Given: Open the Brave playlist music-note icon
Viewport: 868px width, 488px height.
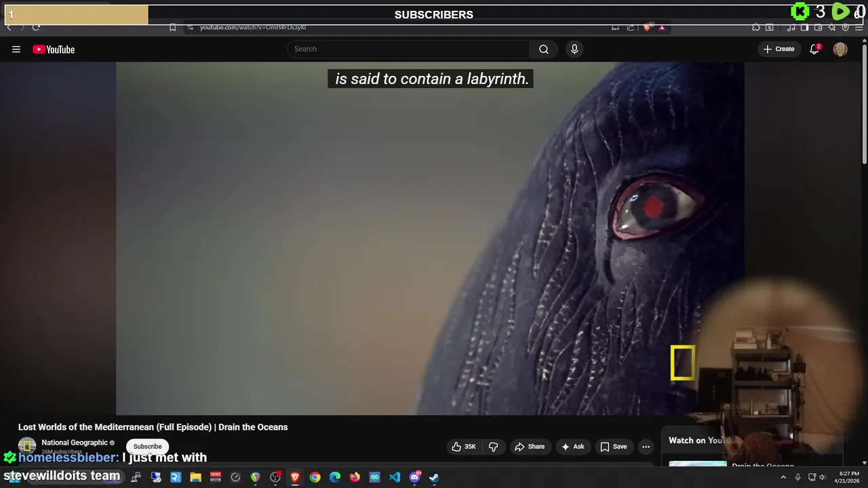Looking at the screenshot, I should click(x=791, y=27).
